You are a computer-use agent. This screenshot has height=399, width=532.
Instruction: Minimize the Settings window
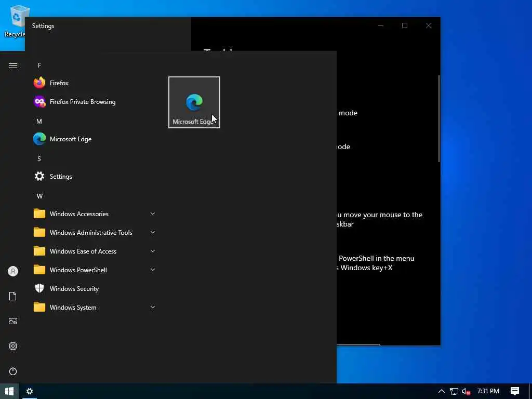pos(381,26)
